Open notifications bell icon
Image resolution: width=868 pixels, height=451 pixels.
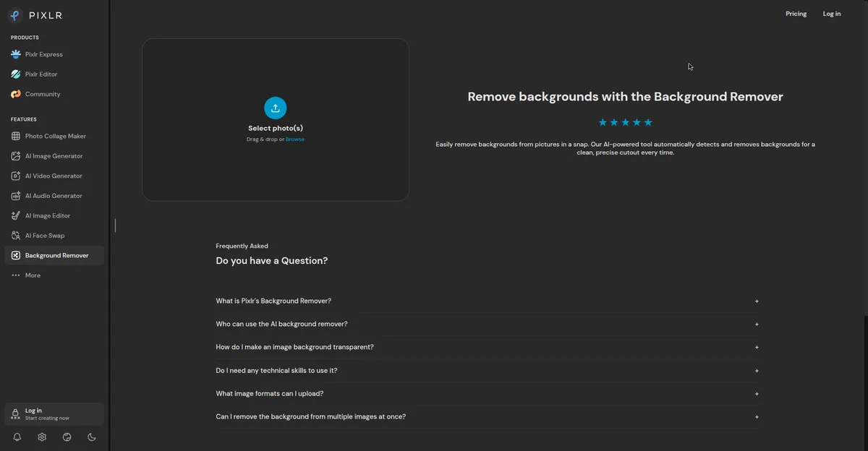[17, 437]
